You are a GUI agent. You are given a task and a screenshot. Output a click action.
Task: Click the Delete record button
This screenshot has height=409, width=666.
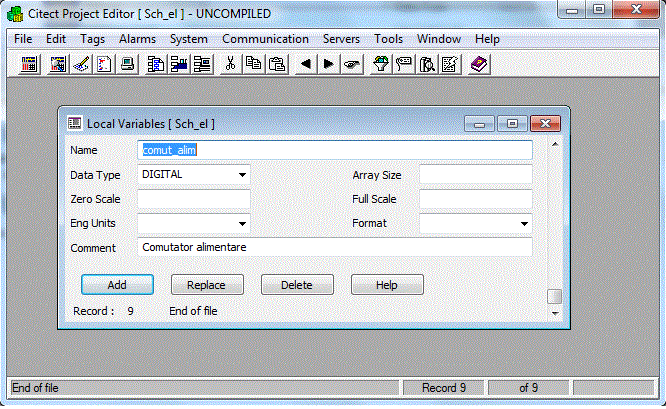297,285
